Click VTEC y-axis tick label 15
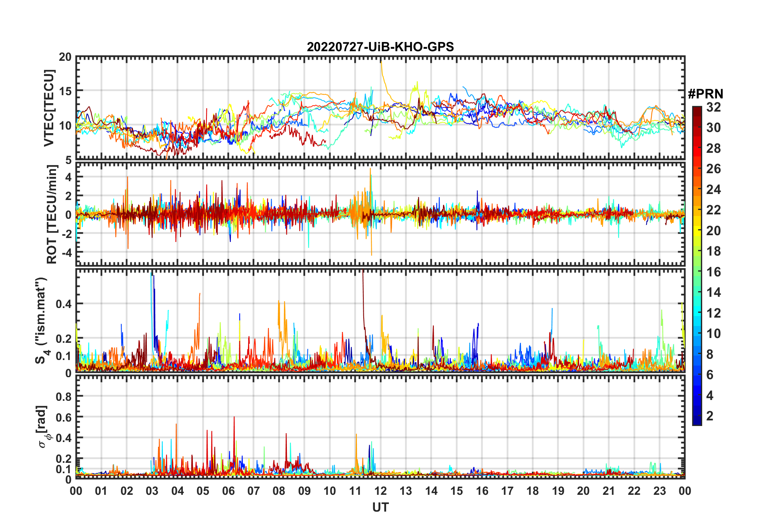 coord(65,91)
